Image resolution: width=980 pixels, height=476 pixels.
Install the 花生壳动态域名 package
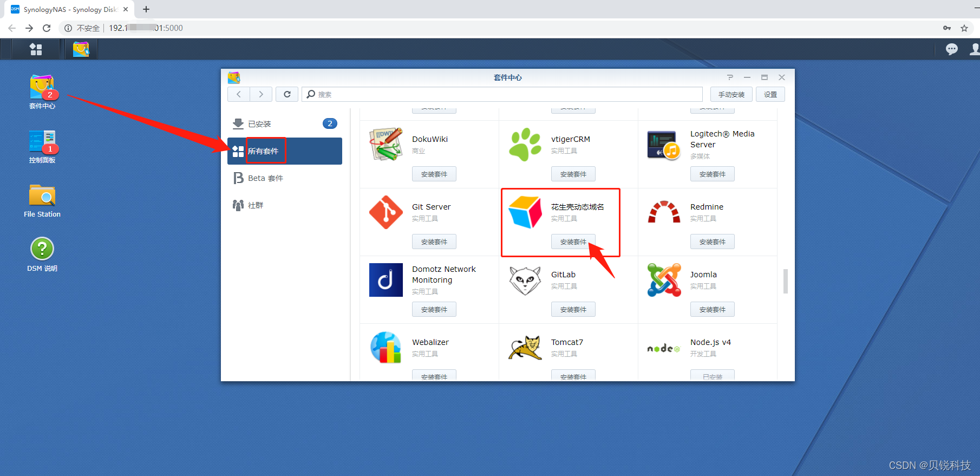[573, 242]
